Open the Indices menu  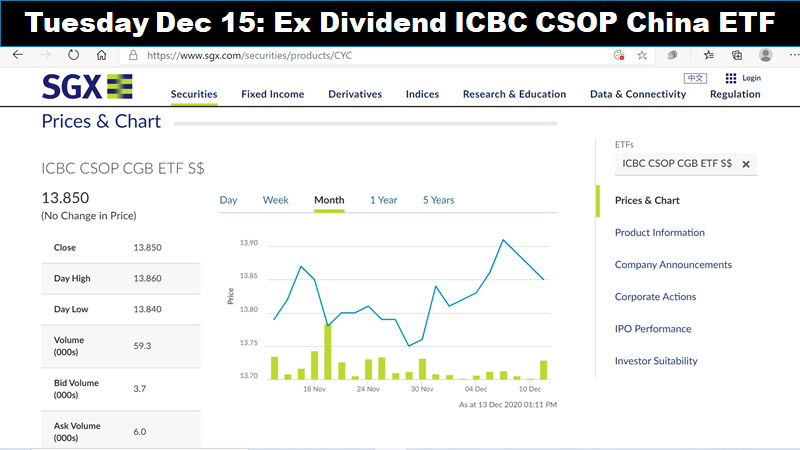pyautogui.click(x=422, y=94)
